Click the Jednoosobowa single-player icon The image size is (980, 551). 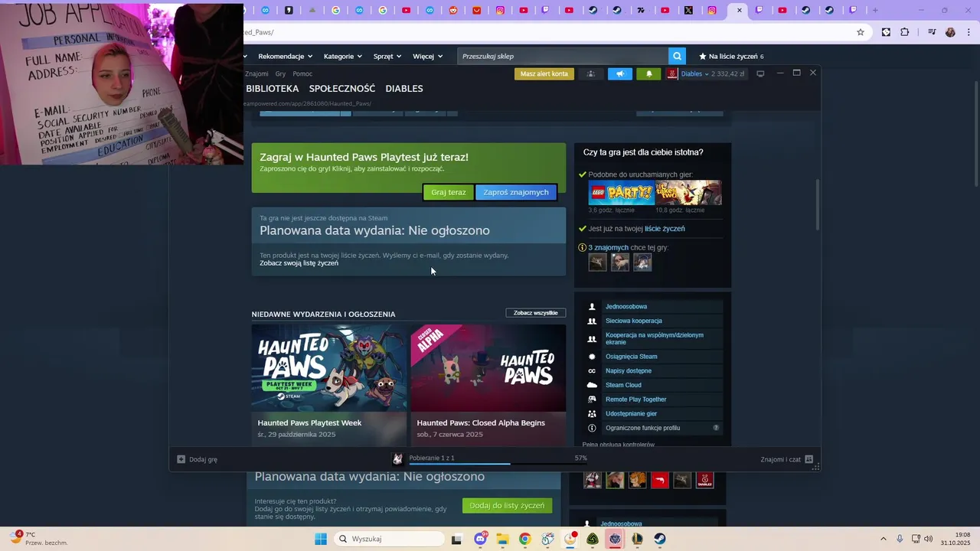[592, 306]
